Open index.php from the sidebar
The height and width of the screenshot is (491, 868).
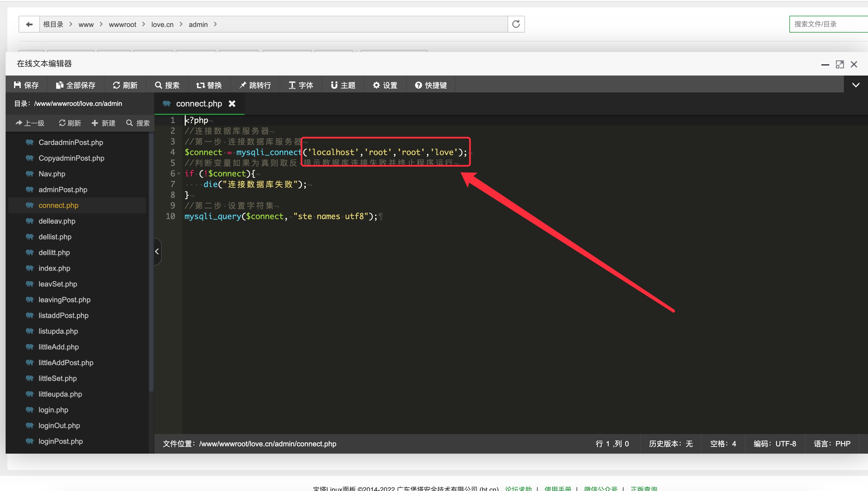coord(54,268)
